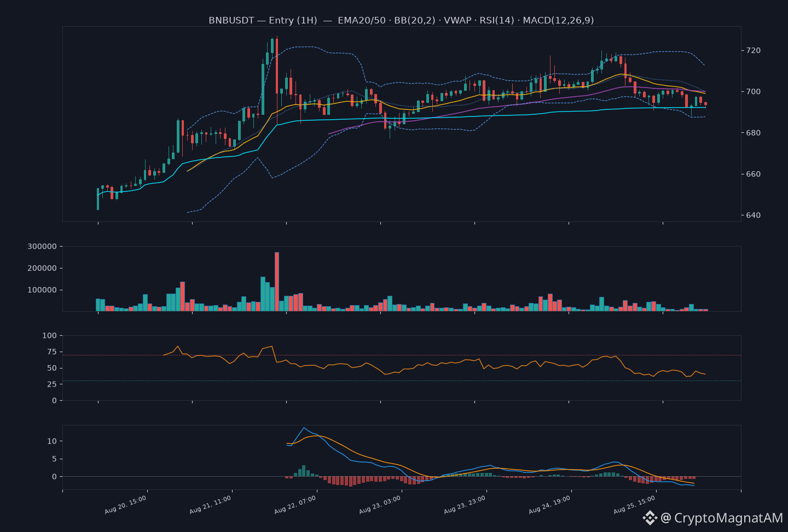Click the 660 price axis label
Image resolution: width=788 pixels, height=532 pixels.
754,174
